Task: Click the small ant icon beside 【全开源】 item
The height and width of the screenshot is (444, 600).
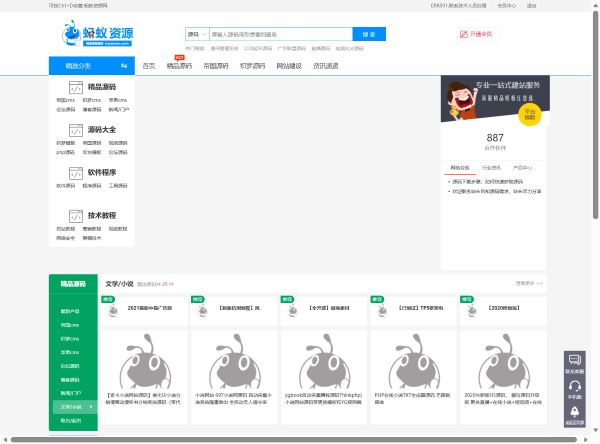Action: click(292, 311)
